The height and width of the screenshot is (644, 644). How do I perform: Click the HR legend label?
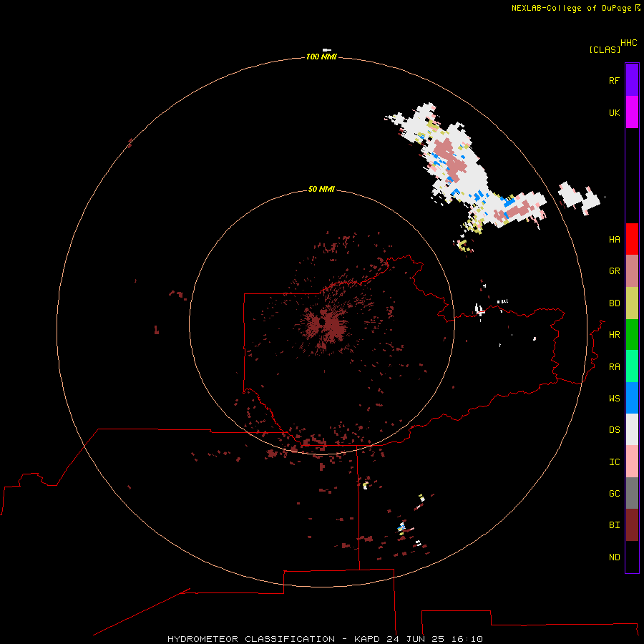614,335
